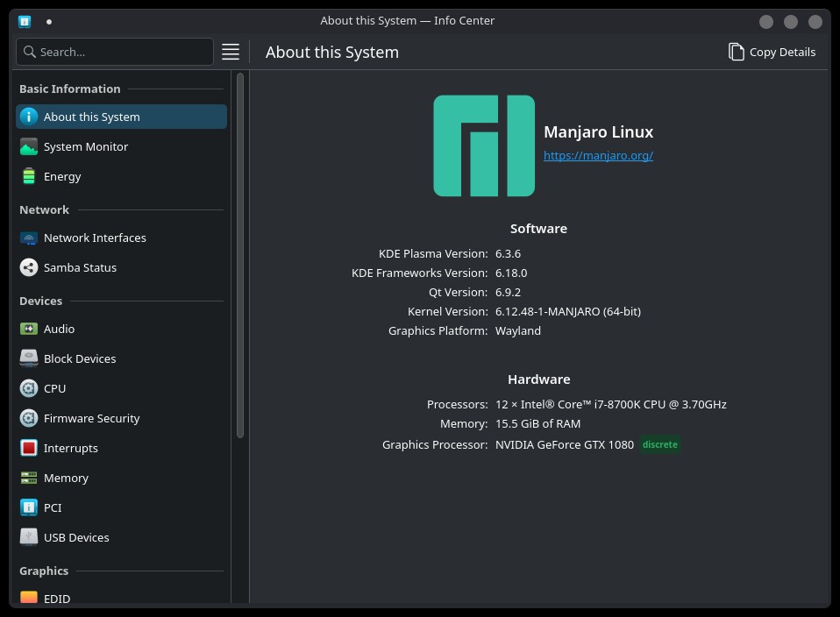Click the magnifier icon in search box
The height and width of the screenshot is (617, 840).
(x=30, y=52)
